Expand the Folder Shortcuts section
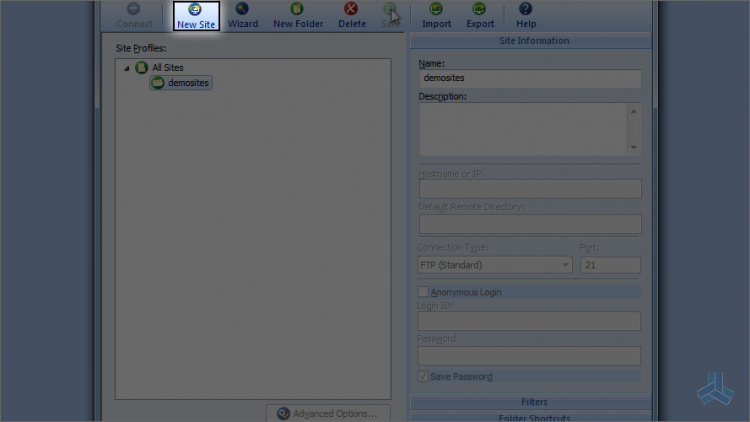Image resolution: width=750 pixels, height=422 pixels. [531, 417]
